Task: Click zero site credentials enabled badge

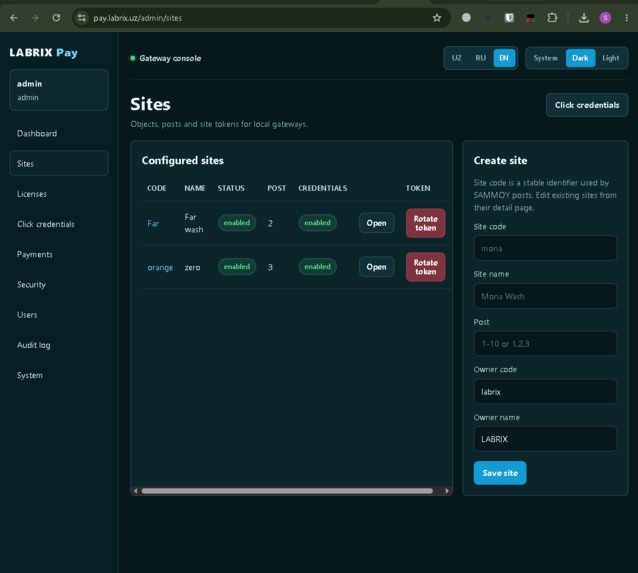Action: tap(317, 267)
